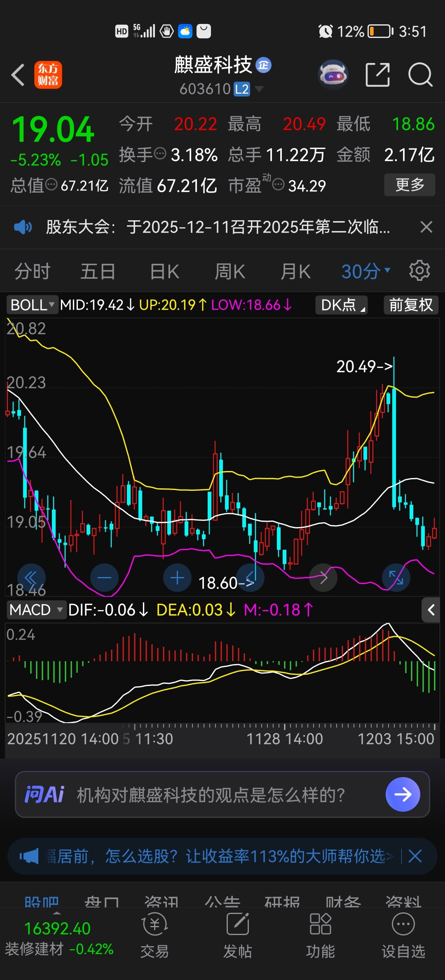Tap the 换手 info circle icon

point(160,153)
